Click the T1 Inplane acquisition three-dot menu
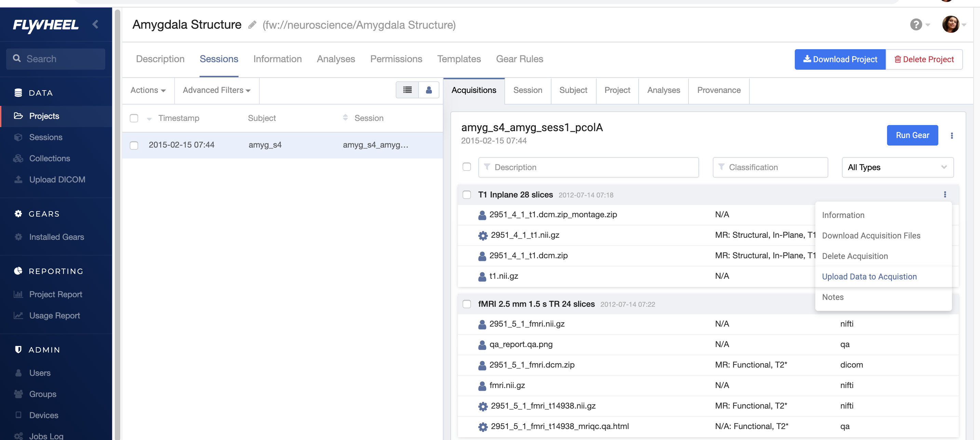Screen dimensions: 980x440 tap(944, 195)
